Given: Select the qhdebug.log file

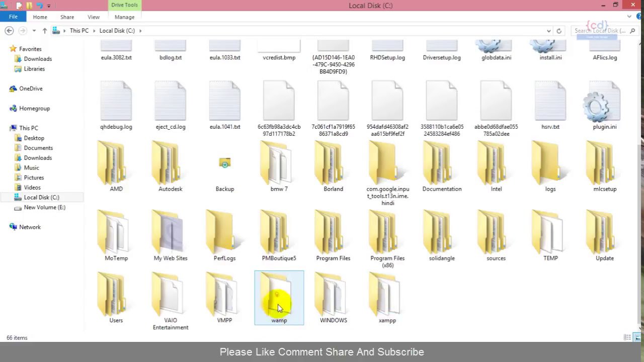Looking at the screenshot, I should click(x=116, y=105).
